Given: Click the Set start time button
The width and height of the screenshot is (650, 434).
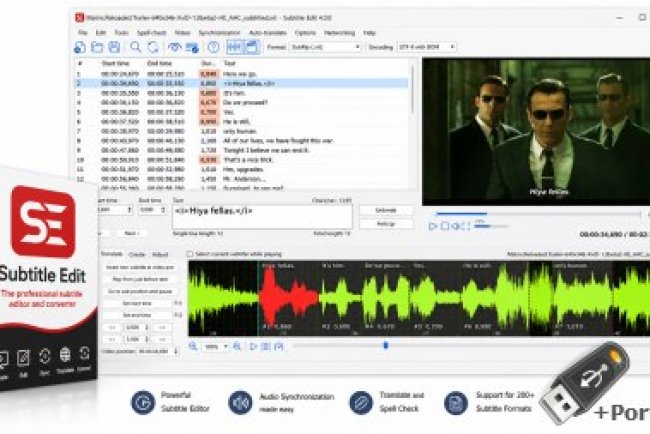Looking at the screenshot, I should pos(137,303).
